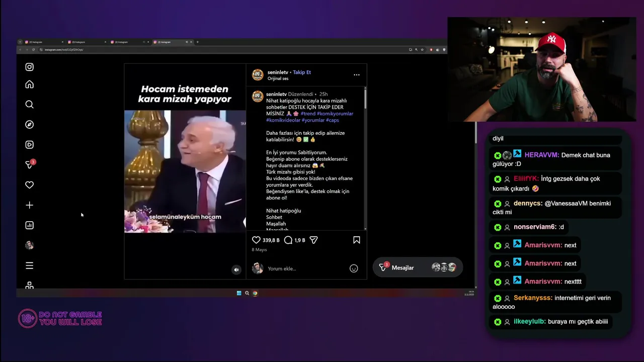The image size is (644, 362).
Task: Click the reel video to pause it
Action: click(x=185, y=171)
